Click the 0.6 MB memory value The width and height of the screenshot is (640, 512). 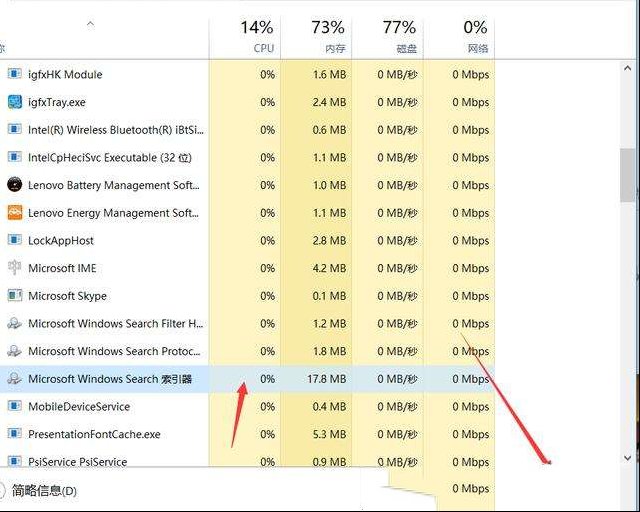point(329,130)
